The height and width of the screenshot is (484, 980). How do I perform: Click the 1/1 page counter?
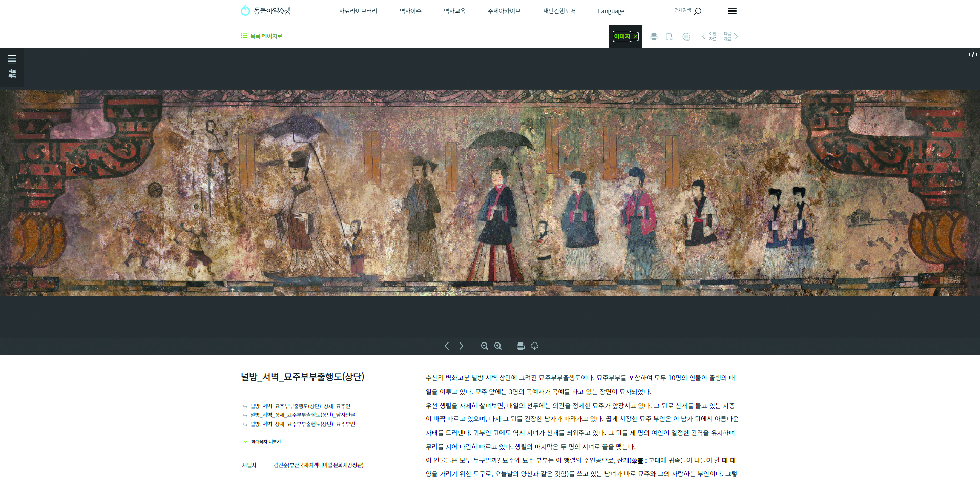tap(972, 54)
